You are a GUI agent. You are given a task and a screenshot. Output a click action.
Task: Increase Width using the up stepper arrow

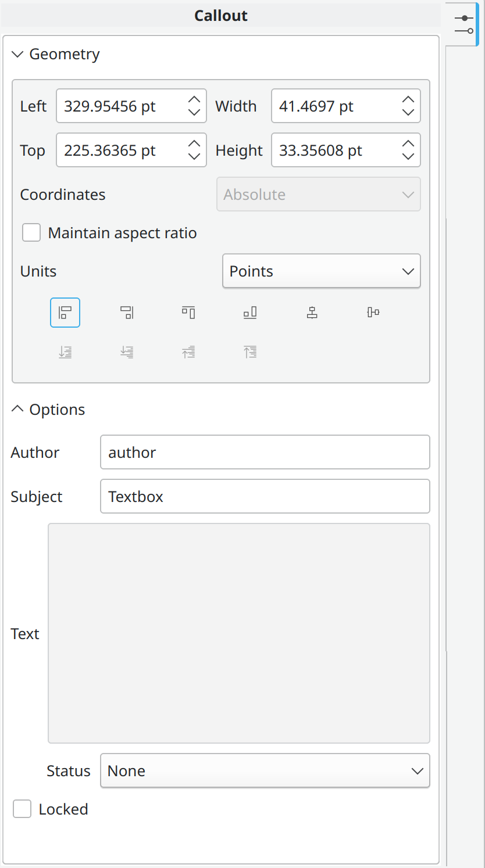coord(408,99)
